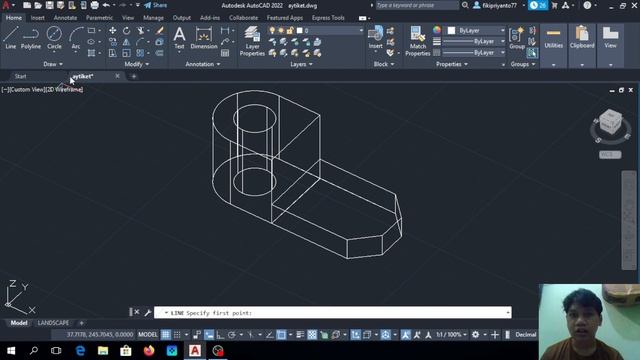Screen dimensions: 640x360
Task: Expand the Modify panel
Action: pos(137,64)
